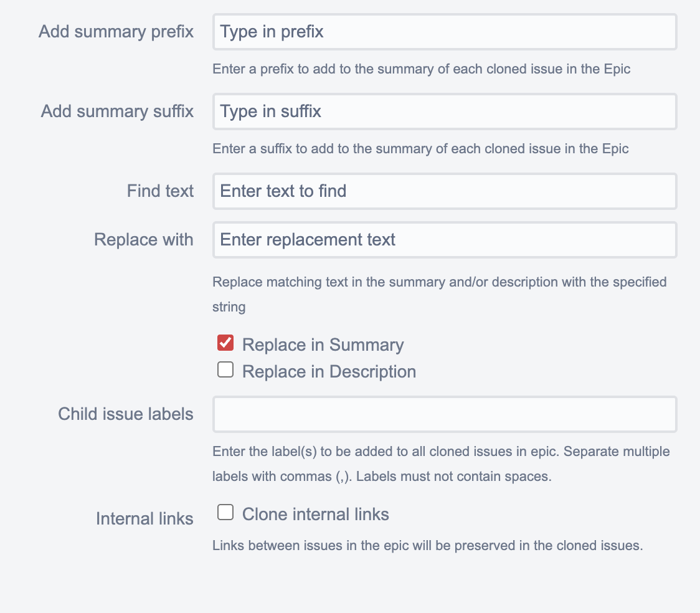The image size is (700, 613).
Task: Click the 'Replace matching text' description
Action: [x=439, y=282]
